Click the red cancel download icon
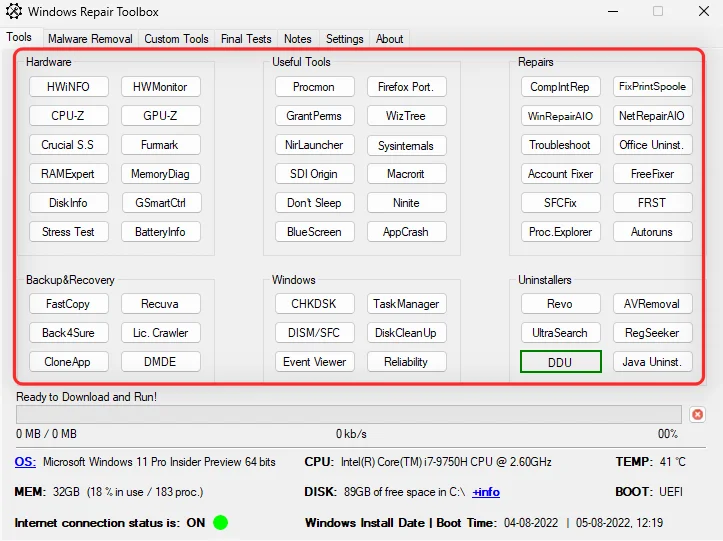Viewport: 723px width, 541px height. [x=697, y=414]
